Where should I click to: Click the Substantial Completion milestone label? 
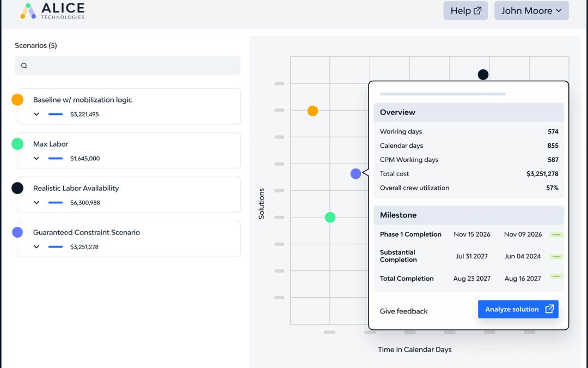[398, 256]
